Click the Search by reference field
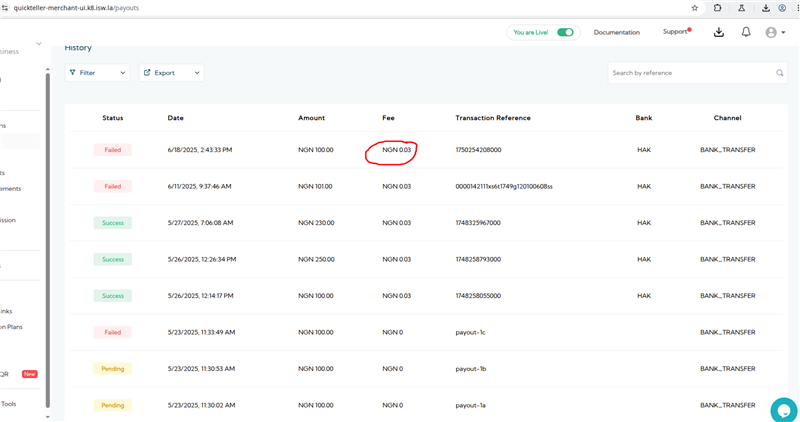 [x=690, y=73]
